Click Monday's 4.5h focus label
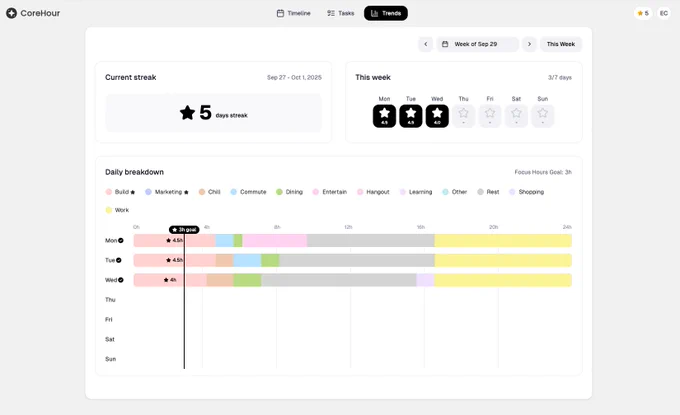This screenshot has width=680, height=415. [174, 241]
